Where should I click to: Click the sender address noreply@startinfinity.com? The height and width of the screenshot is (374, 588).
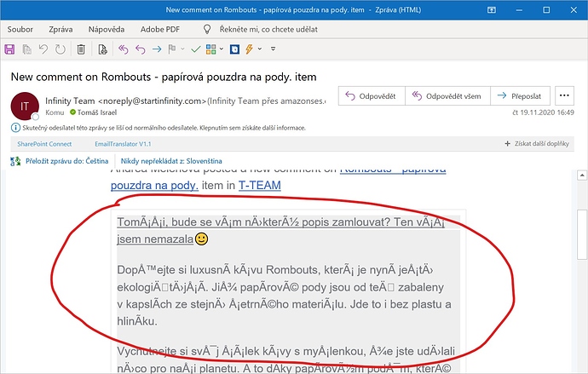pyautogui.click(x=152, y=101)
